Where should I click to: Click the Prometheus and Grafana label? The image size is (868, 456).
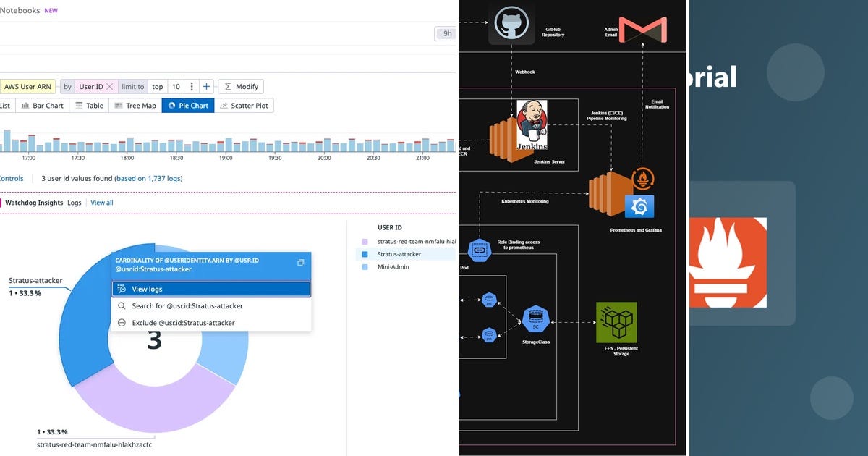coord(636,230)
